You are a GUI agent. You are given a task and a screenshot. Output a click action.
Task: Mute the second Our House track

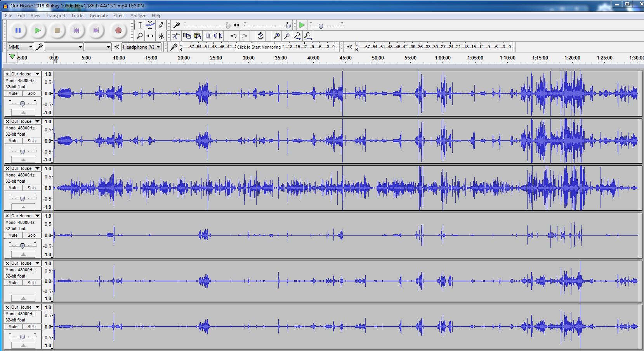13,141
